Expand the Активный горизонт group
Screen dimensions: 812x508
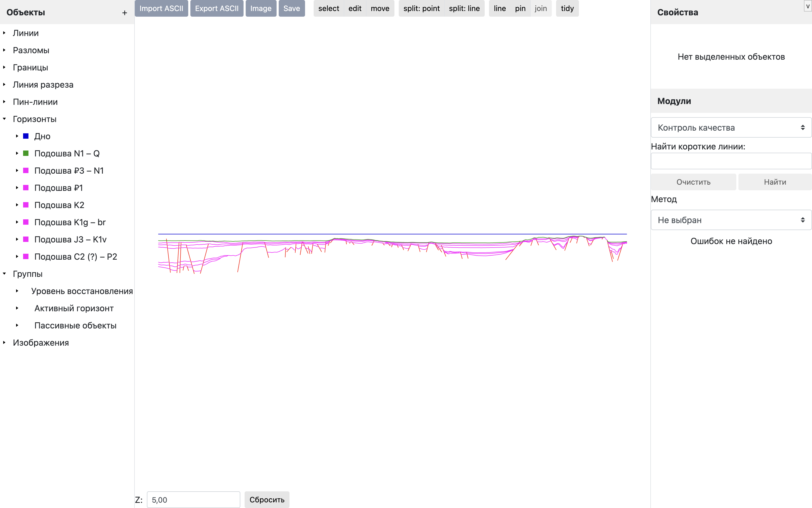coord(17,308)
